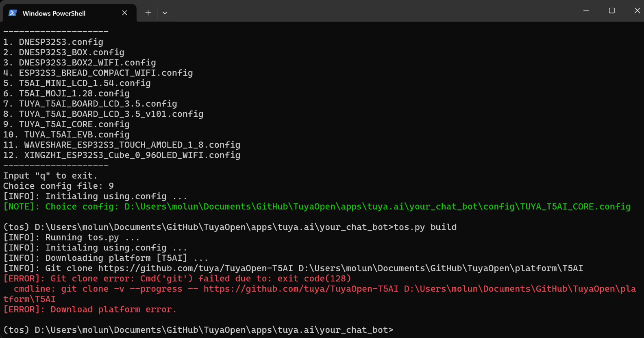Open the GitHub URL in the red cmdline error
This screenshot has width=644, height=338.
[301, 289]
